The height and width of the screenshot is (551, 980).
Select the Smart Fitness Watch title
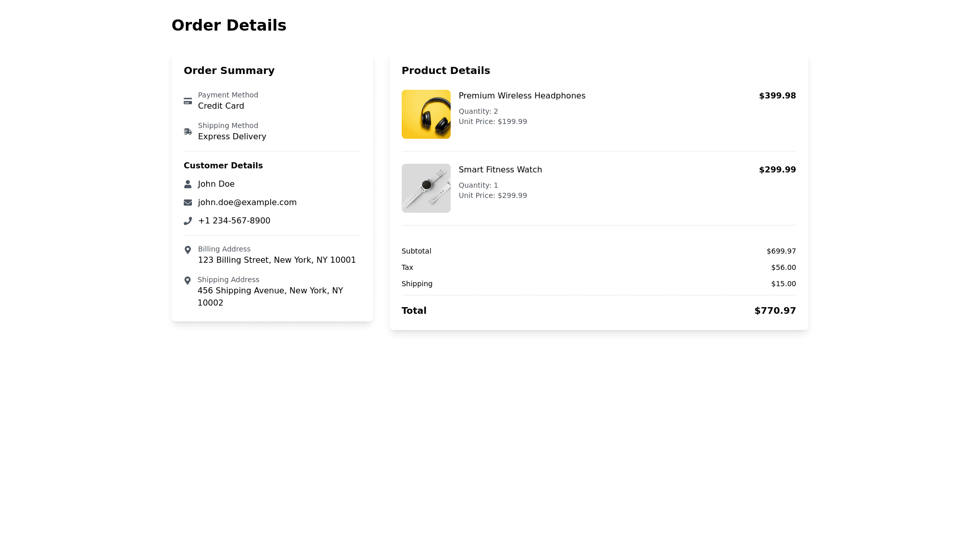coord(500,170)
